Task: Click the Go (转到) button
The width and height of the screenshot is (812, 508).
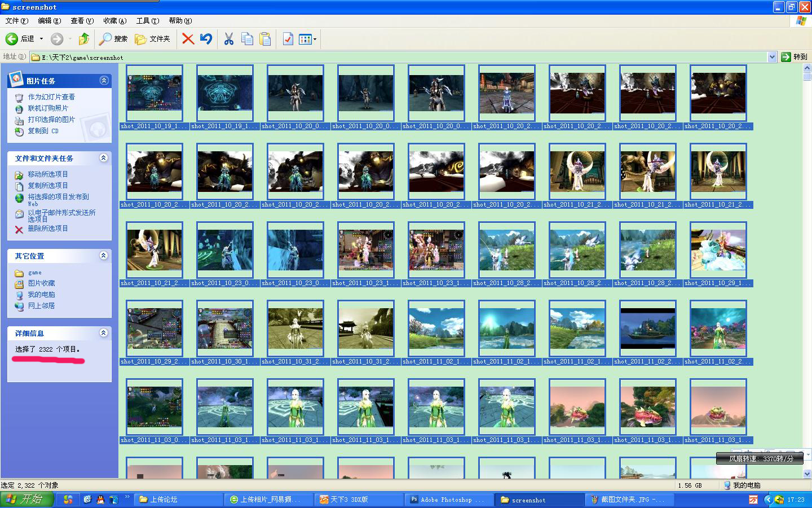Action: click(x=794, y=56)
